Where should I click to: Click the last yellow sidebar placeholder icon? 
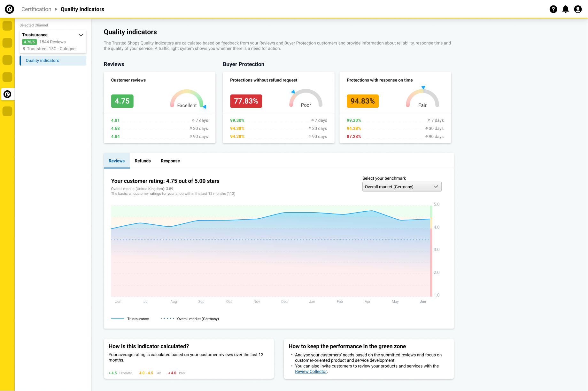tap(7, 111)
